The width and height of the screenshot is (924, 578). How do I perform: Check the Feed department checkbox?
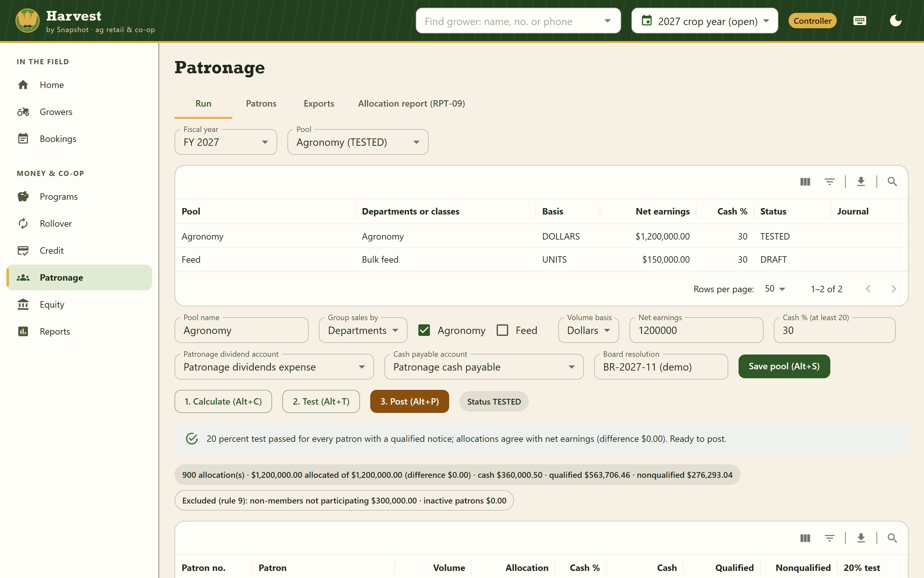[x=502, y=330]
